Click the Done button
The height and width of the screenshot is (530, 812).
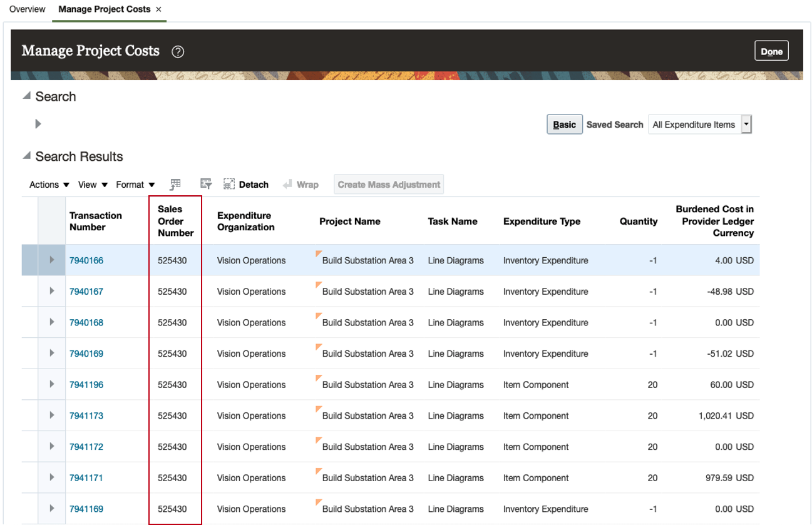[x=771, y=51]
